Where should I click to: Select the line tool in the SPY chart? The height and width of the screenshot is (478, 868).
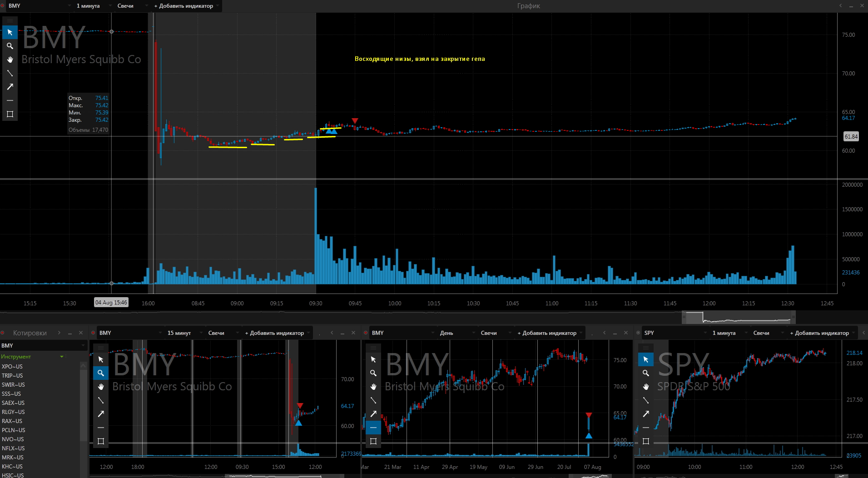coord(646,400)
